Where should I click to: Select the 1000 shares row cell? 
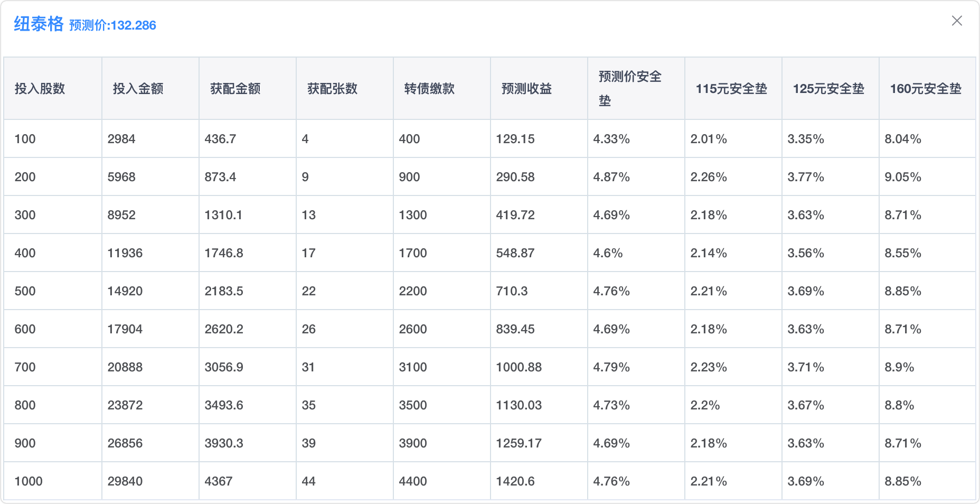pos(29,481)
